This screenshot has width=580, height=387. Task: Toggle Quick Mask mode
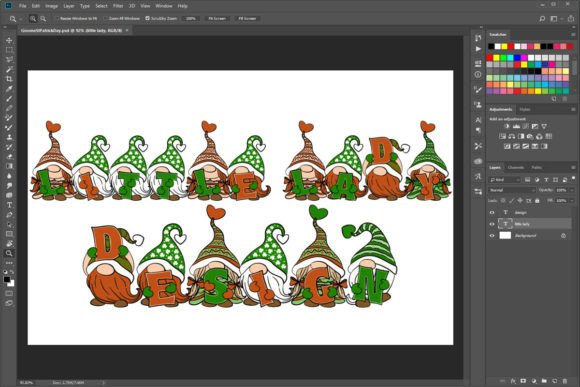click(9, 294)
